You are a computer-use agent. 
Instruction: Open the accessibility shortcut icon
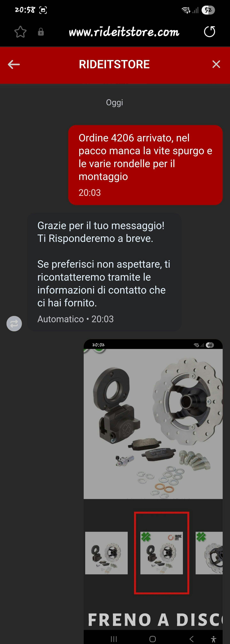point(214,639)
